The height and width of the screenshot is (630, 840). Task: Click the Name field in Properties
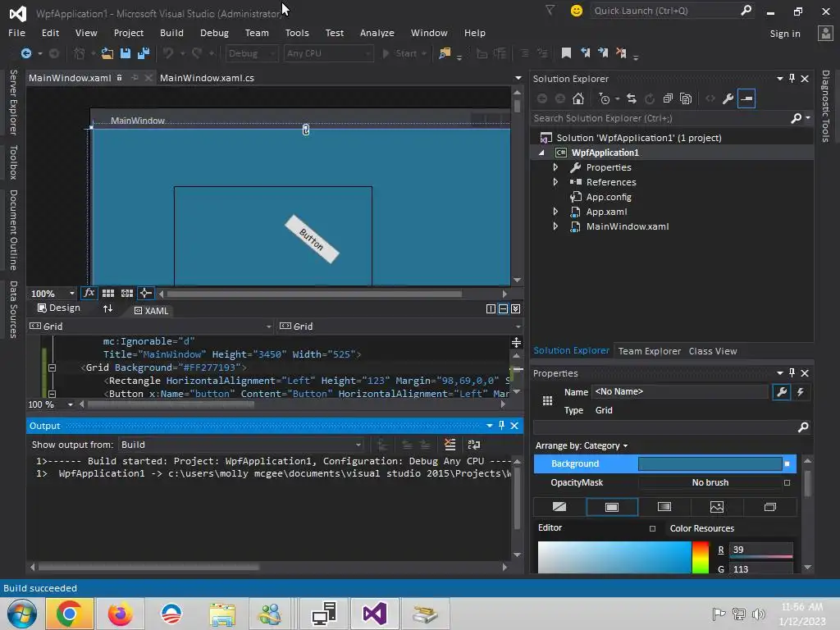pos(680,391)
